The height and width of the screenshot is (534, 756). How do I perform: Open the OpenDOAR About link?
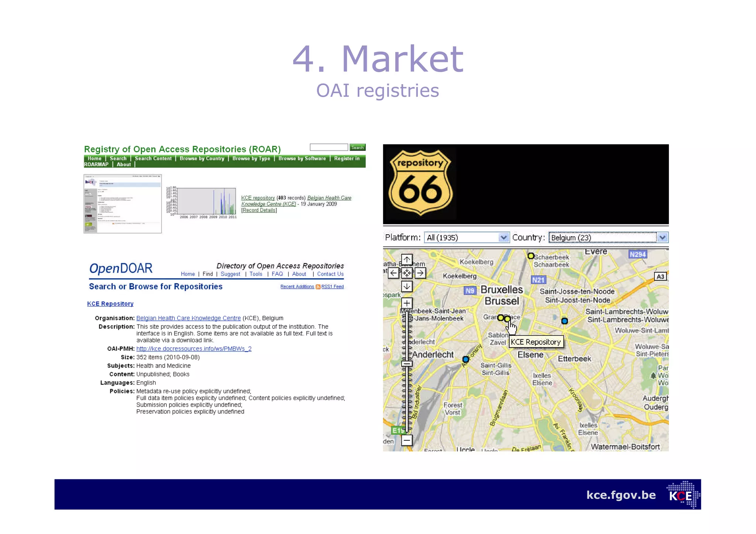point(299,274)
